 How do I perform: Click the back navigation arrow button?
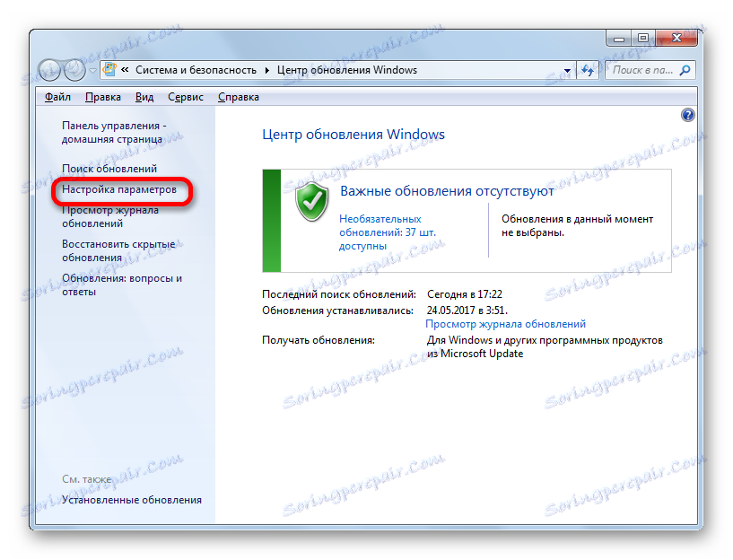coord(49,70)
